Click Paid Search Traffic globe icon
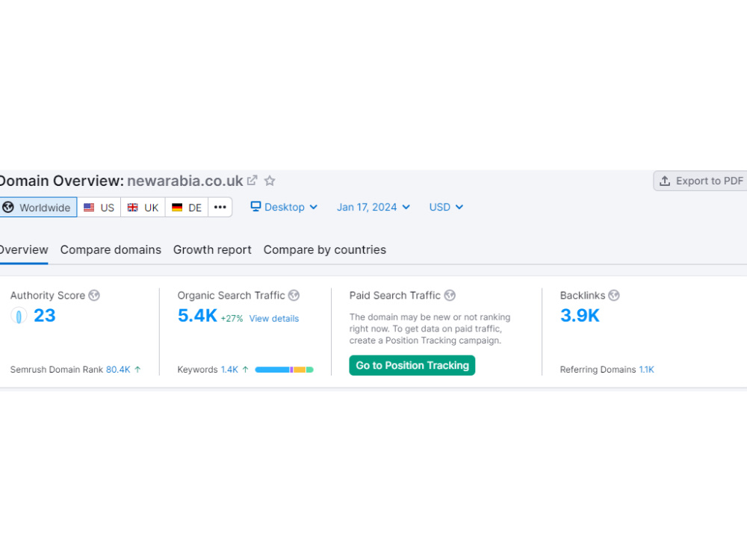The height and width of the screenshot is (560, 747). coord(450,295)
